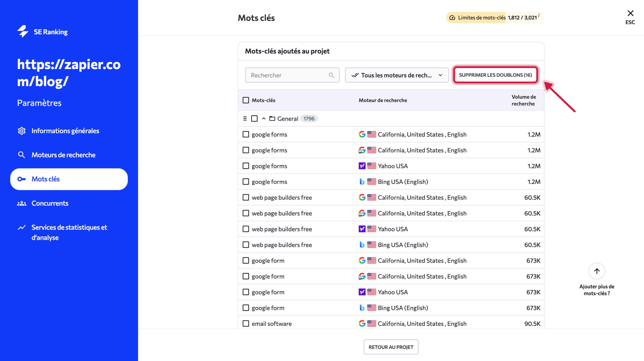Click the Bing icon in google form row

[362, 308]
